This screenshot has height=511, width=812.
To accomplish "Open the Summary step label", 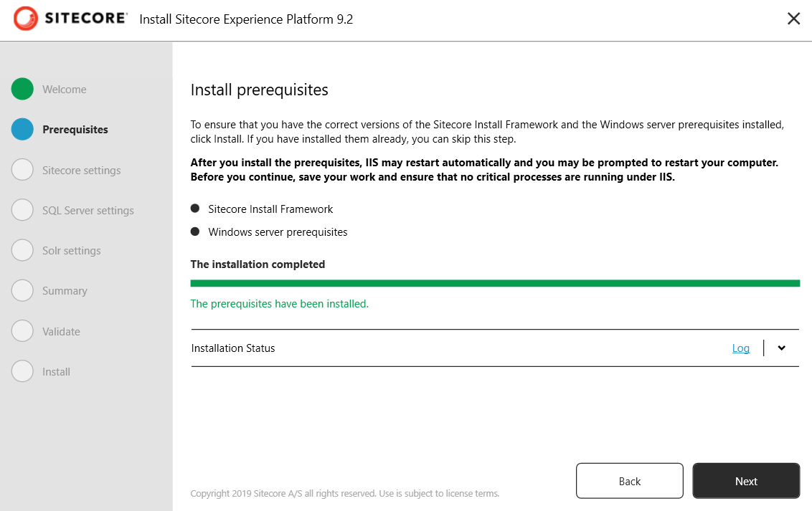I will [x=65, y=291].
